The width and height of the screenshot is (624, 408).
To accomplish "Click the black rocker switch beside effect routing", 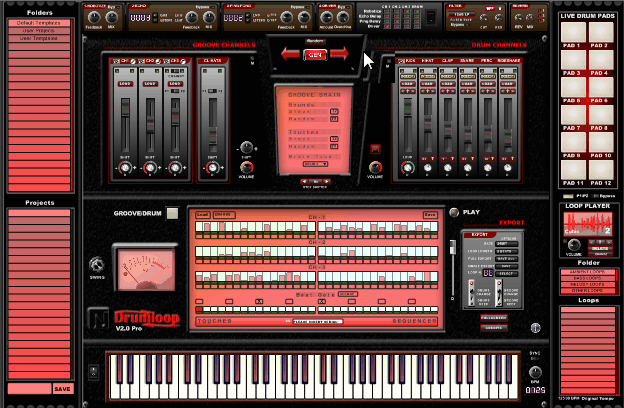I will point(431,18).
